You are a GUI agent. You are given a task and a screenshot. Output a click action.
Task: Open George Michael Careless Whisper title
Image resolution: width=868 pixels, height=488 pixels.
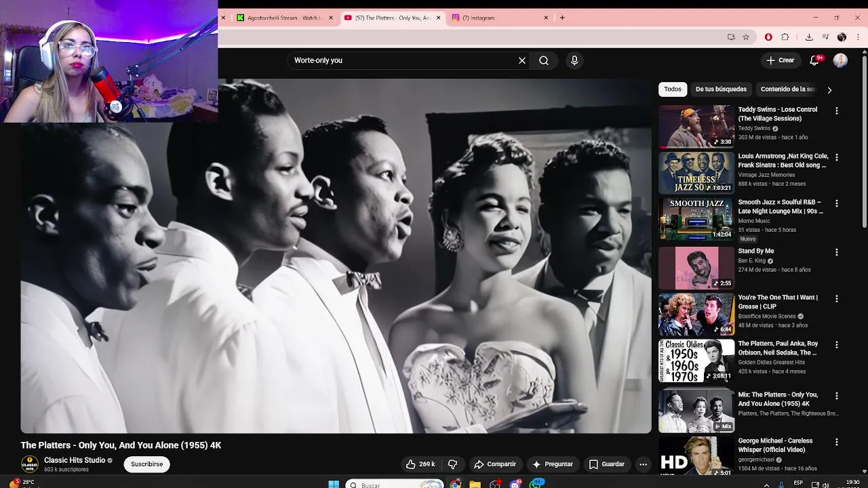coord(775,445)
